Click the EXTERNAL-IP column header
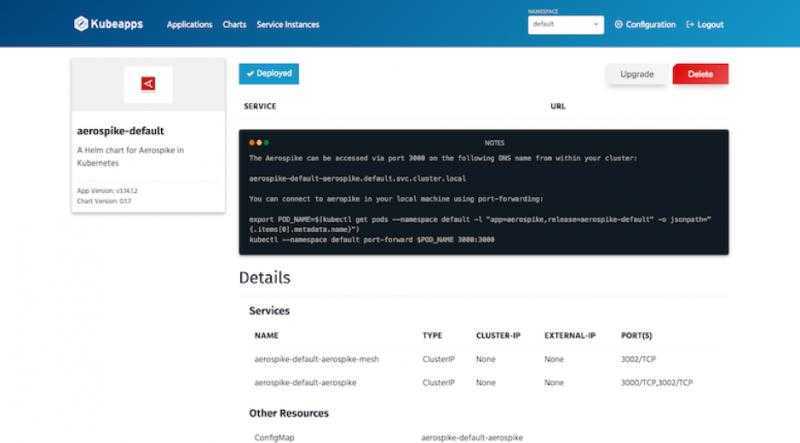The height and width of the screenshot is (443, 800). click(x=570, y=335)
